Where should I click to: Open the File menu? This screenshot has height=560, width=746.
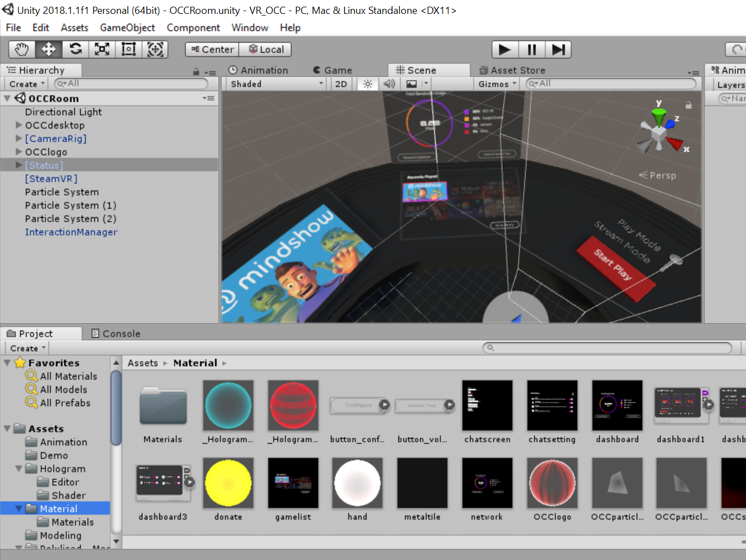(x=13, y=28)
